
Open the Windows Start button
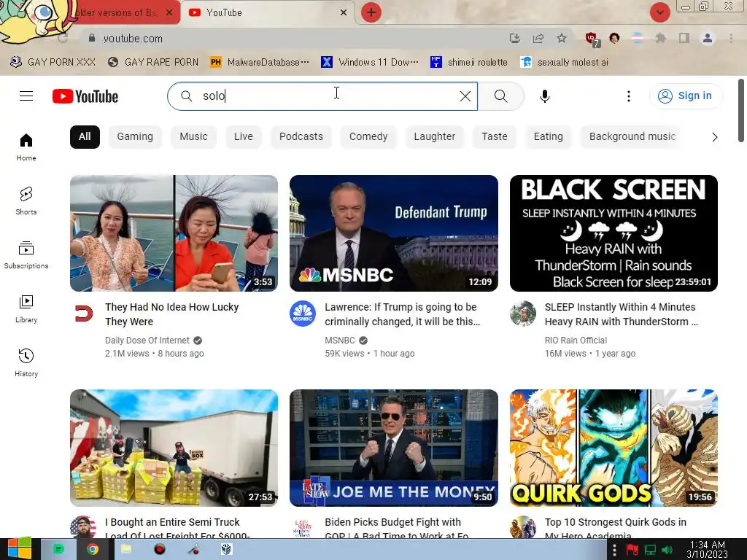(19, 549)
